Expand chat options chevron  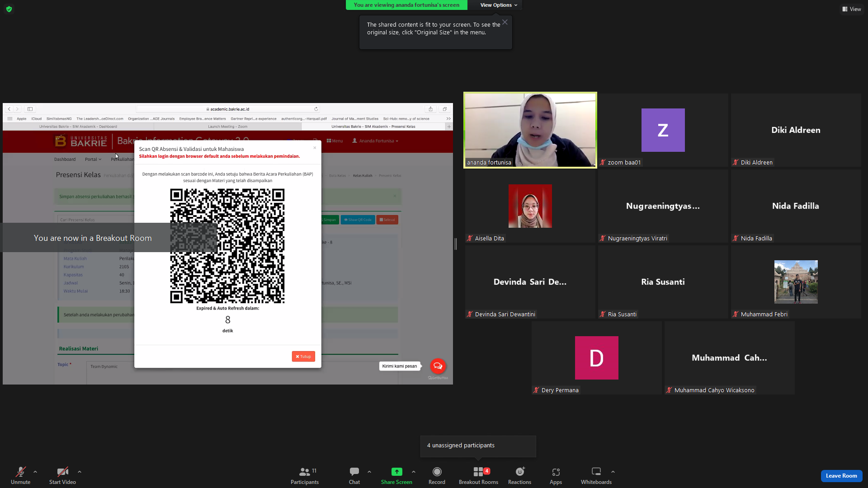click(x=369, y=472)
